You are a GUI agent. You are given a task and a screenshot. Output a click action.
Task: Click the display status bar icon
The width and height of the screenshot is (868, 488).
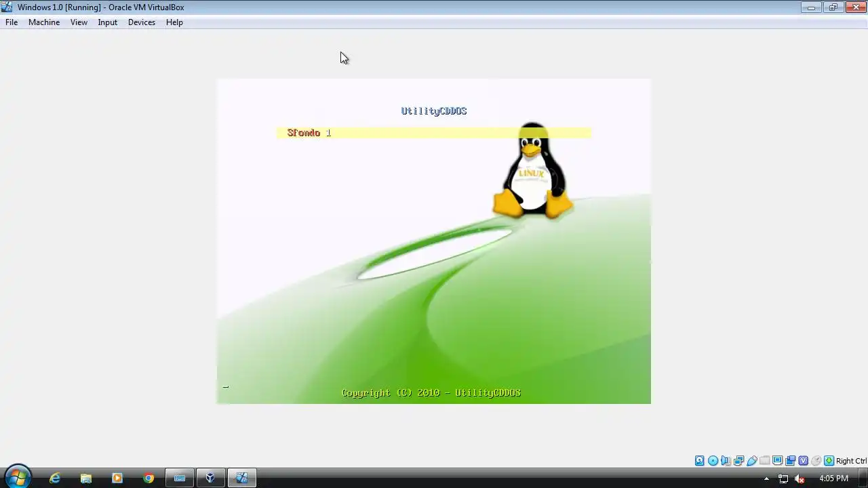point(778,461)
